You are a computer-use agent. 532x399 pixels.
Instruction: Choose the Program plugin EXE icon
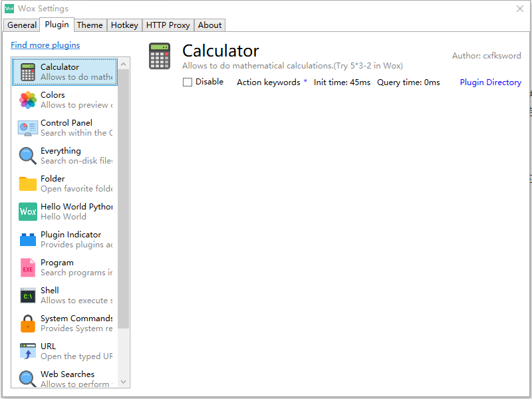(x=28, y=268)
